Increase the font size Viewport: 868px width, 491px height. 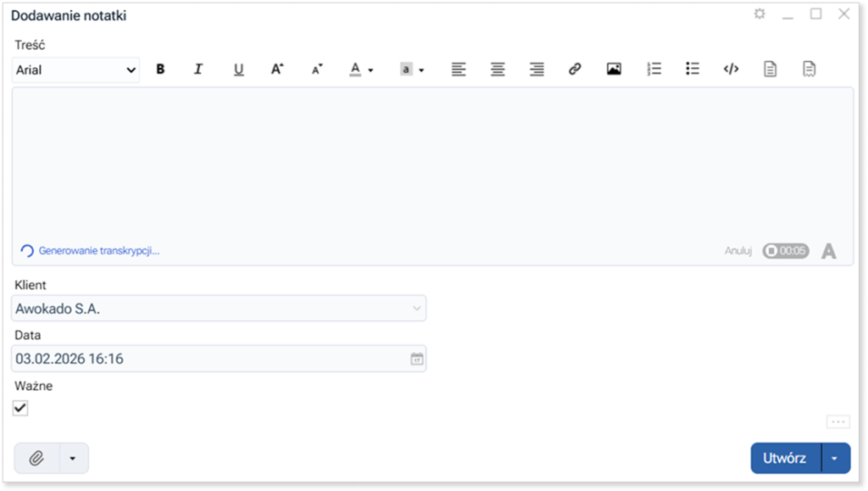point(277,70)
